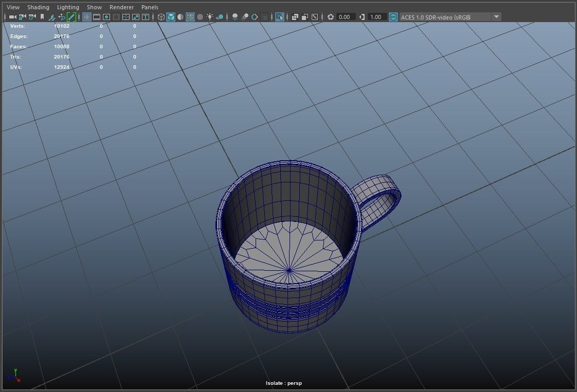Click the camera Bookmarks icon
The height and width of the screenshot is (392, 577).
pyautogui.click(x=42, y=17)
